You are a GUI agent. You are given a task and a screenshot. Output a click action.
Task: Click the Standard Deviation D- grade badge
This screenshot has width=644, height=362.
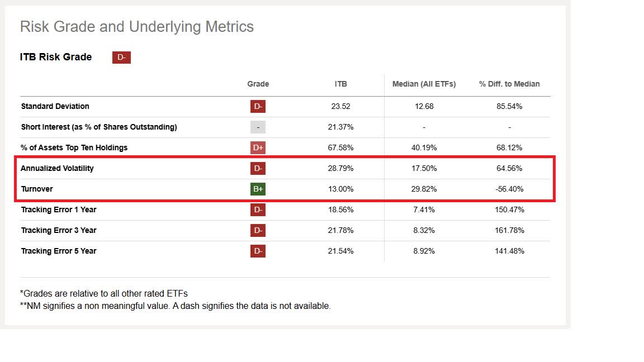click(258, 106)
